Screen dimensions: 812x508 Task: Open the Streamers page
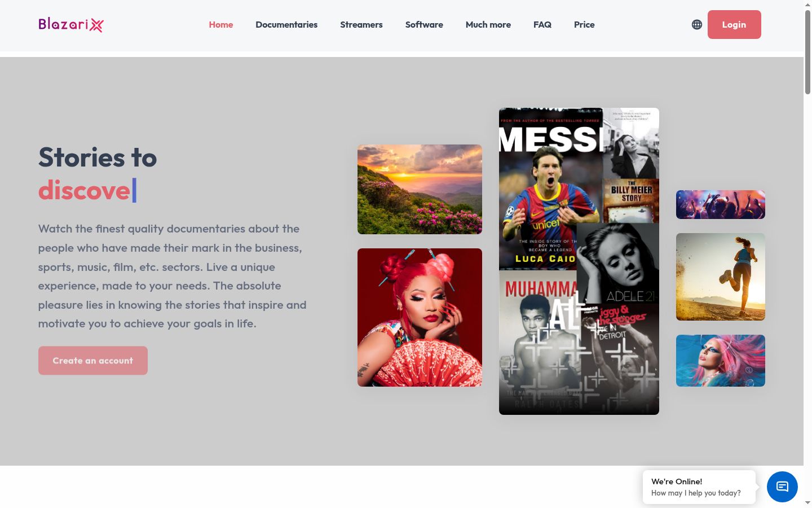[x=361, y=24]
